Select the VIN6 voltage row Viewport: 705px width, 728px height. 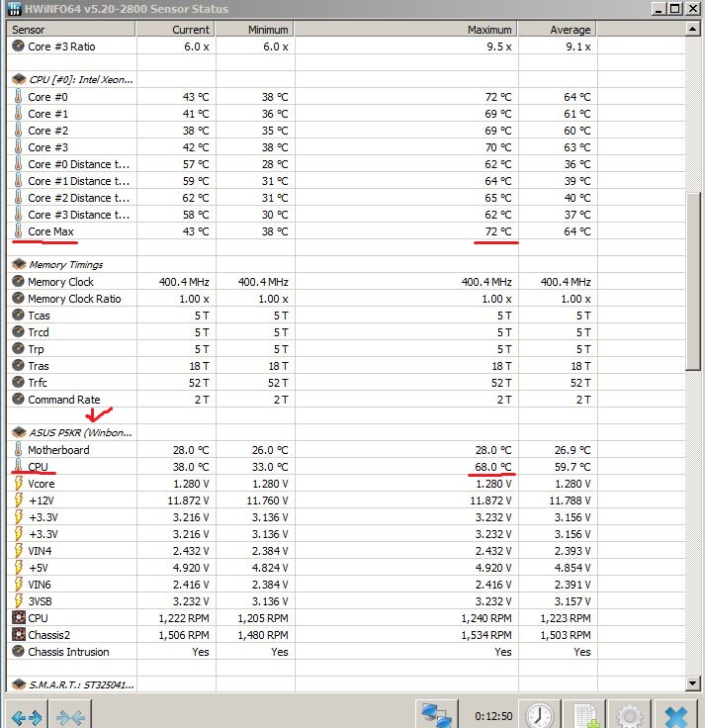pos(346,584)
